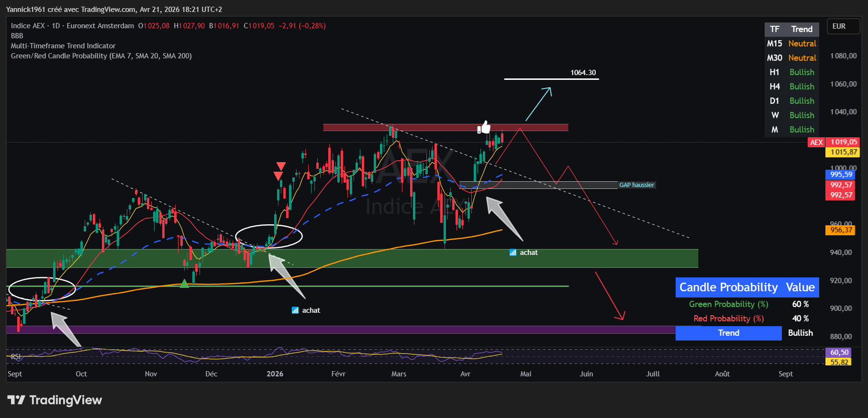Click the Candle Probability table header
Image resolution: width=868 pixels, height=418 pixels.
pyautogui.click(x=747, y=287)
